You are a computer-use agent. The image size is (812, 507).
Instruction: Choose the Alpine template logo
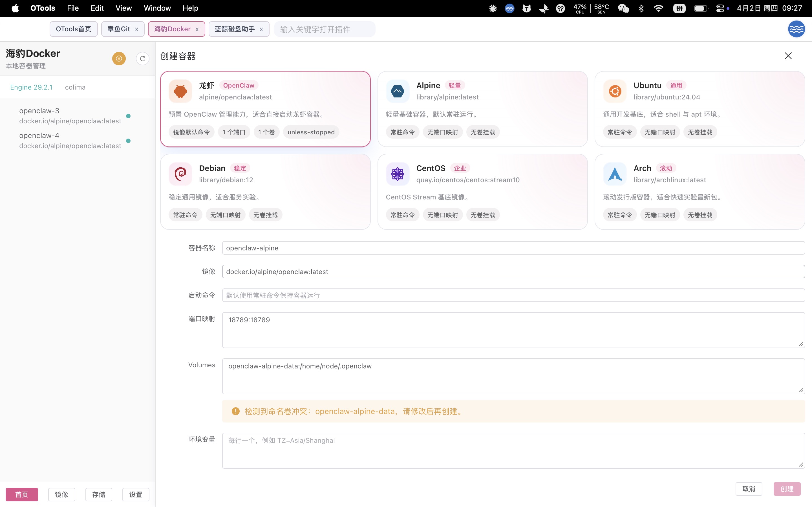(397, 91)
